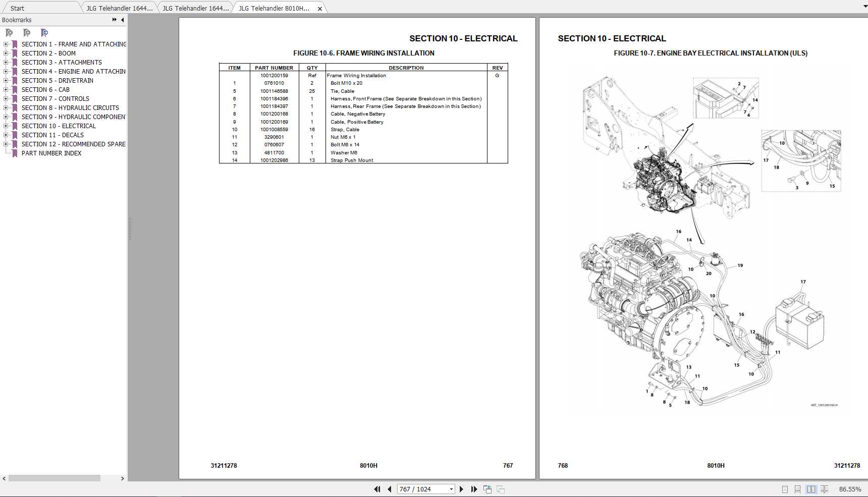The height and width of the screenshot is (497, 868).
Task: Expand SECTION 6 - CAB bookmark
Action: tap(6, 90)
